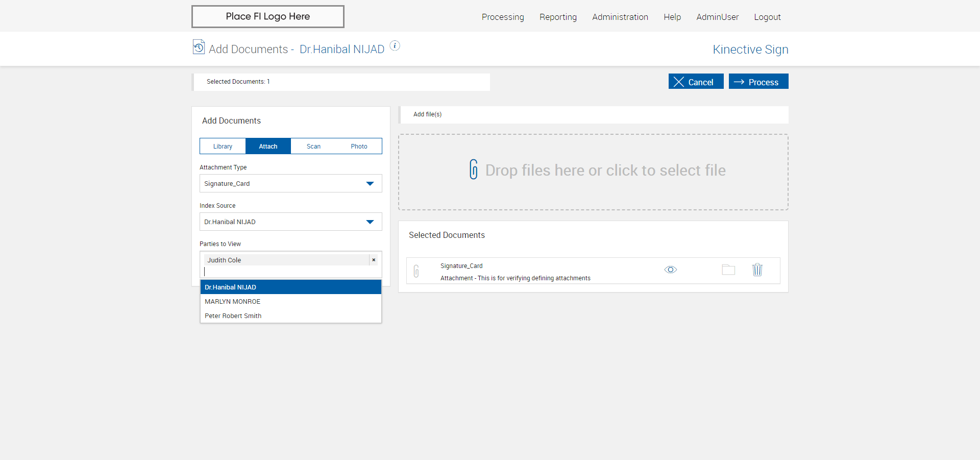
Task: Click the Drop files here upload area
Action: coord(593,172)
